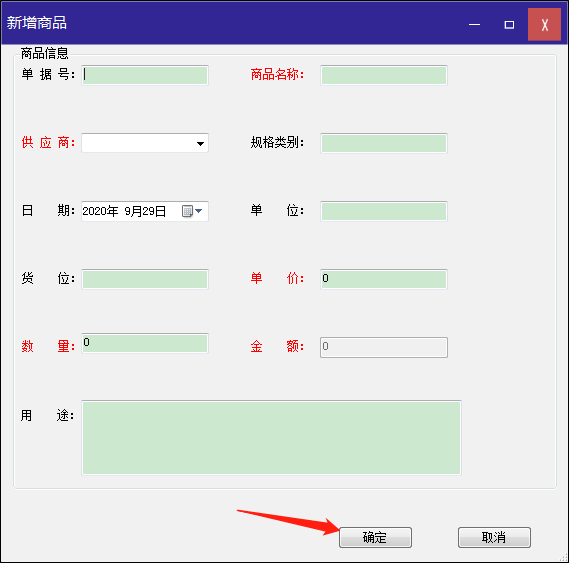569x563 pixels.
Task: Click the 确定 confirm button
Action: [x=375, y=537]
